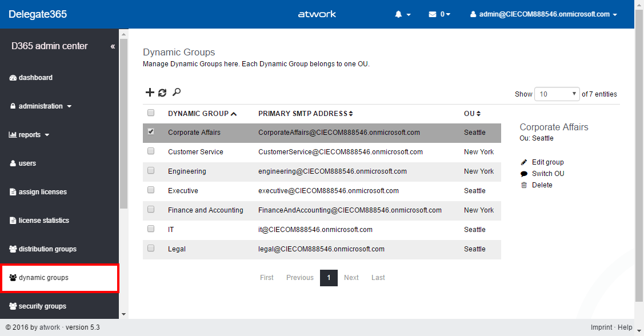The width and height of the screenshot is (644, 336).
Task: Sort by Primary SMTP Address column
Action: click(x=305, y=114)
